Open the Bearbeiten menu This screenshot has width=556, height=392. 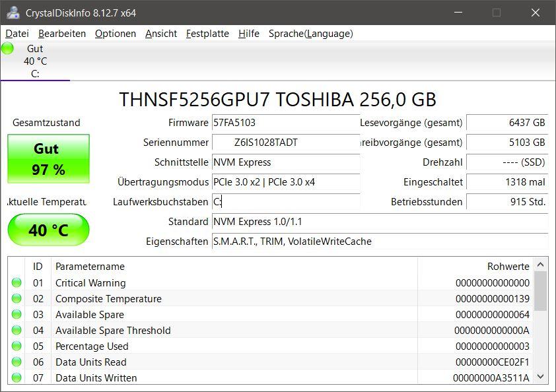[x=62, y=34]
